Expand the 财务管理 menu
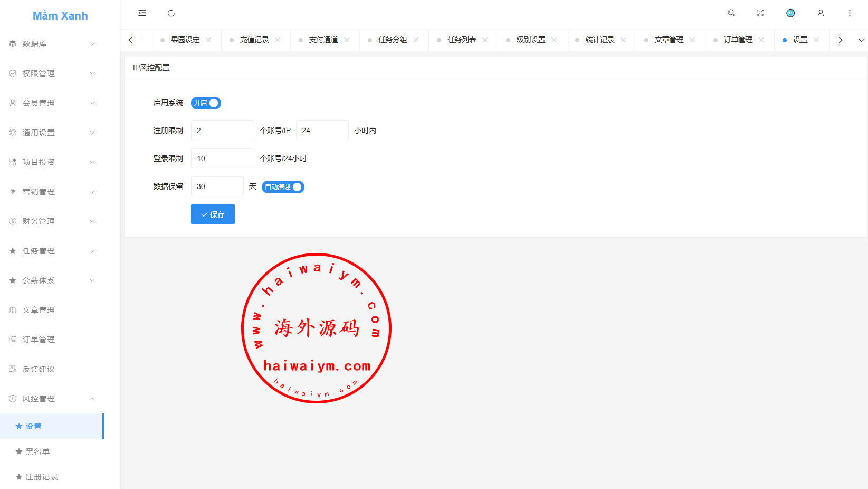The image size is (868, 489). pos(92,221)
